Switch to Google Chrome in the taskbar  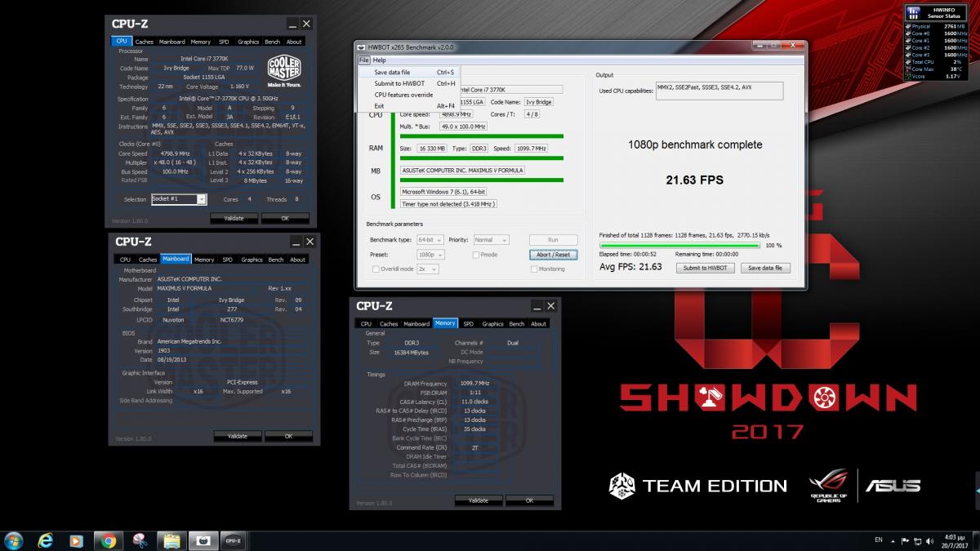[108, 540]
